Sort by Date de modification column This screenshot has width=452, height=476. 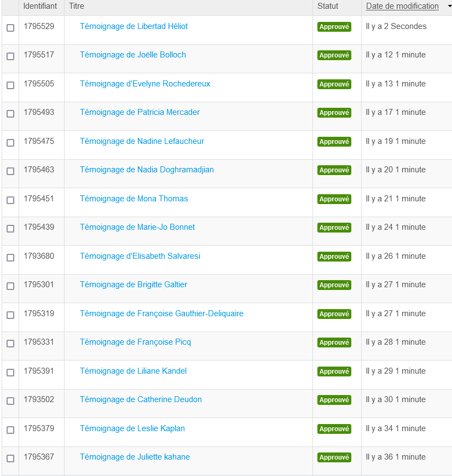click(x=402, y=6)
